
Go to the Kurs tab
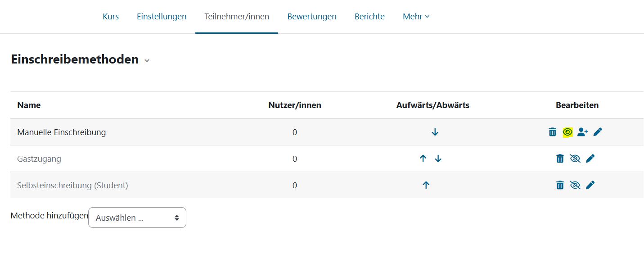[x=111, y=17]
